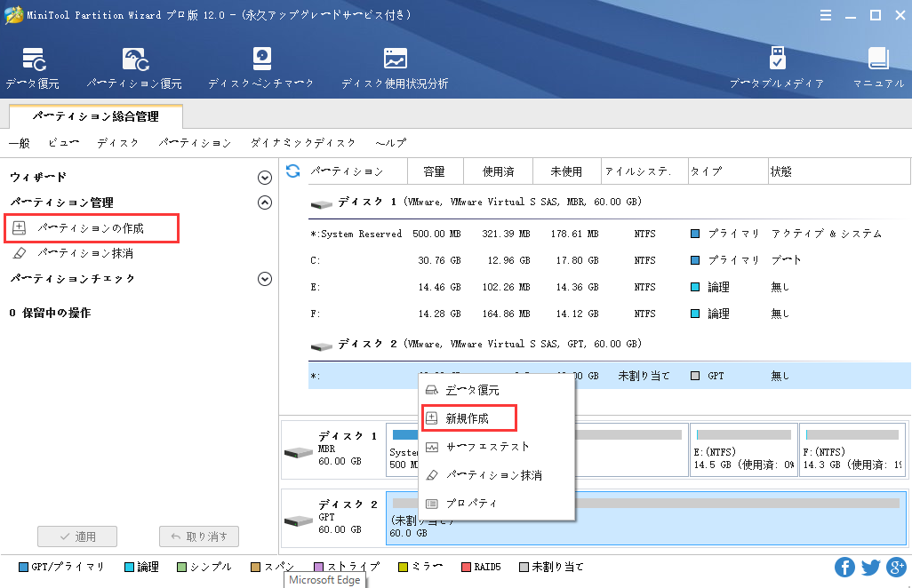Screen dimensions: 912x588
Task: Sort by the 状態 column header
Action: 839,171
